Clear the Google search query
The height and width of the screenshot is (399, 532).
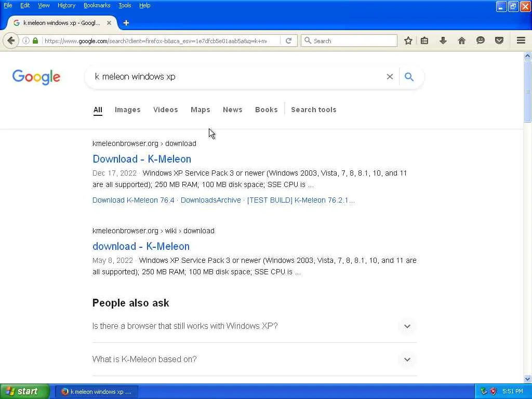point(390,77)
